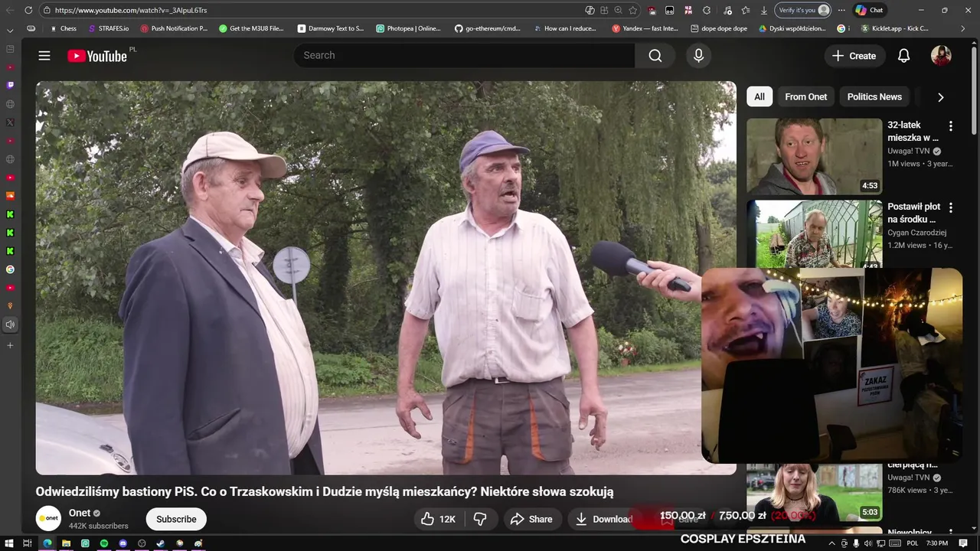The image size is (980, 551).
Task: Open the 32-latek mieszka video thumbnail
Action: 814,156
